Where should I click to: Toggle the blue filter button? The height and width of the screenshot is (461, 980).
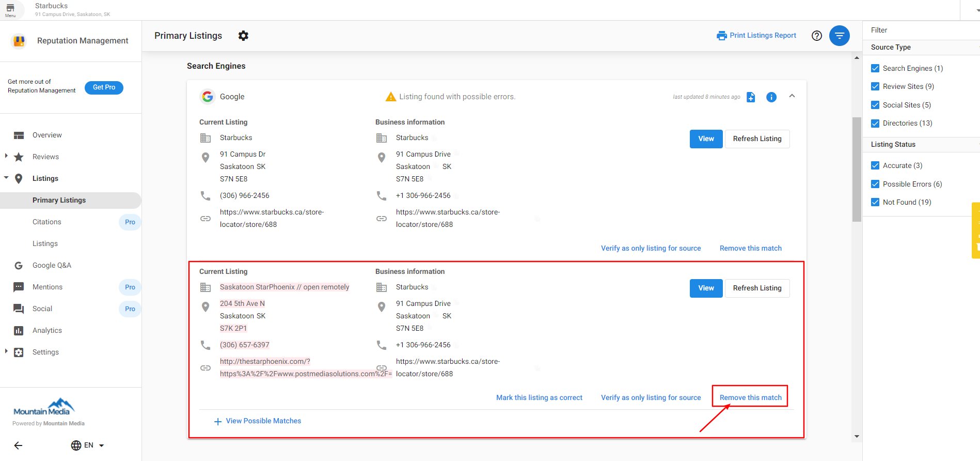pos(840,36)
